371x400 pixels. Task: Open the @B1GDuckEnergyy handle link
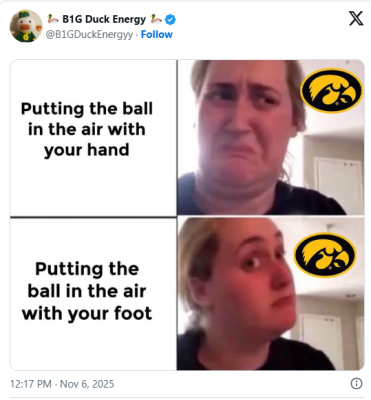[x=89, y=35]
